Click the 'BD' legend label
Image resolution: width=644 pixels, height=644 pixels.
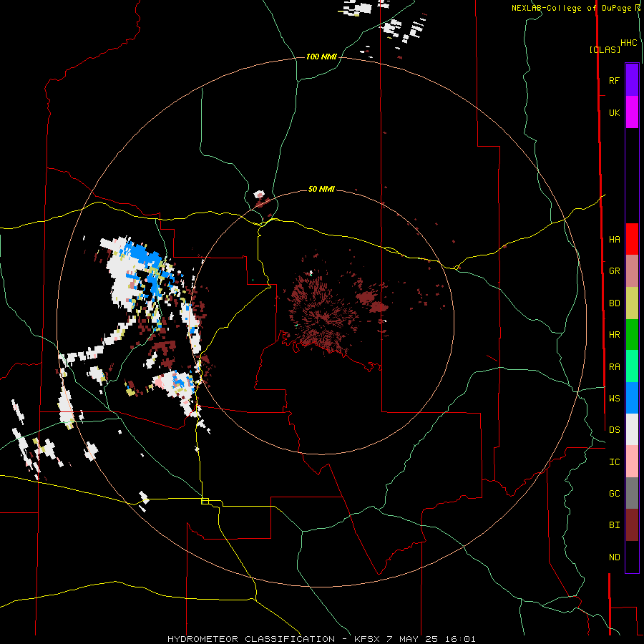614,303
